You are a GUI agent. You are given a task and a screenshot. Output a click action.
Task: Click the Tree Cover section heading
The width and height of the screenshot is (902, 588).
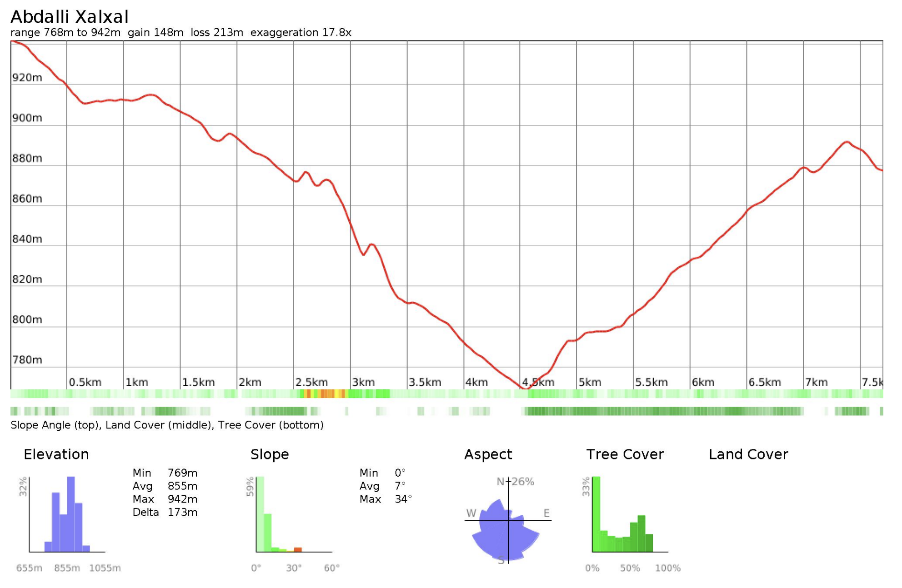coord(625,455)
